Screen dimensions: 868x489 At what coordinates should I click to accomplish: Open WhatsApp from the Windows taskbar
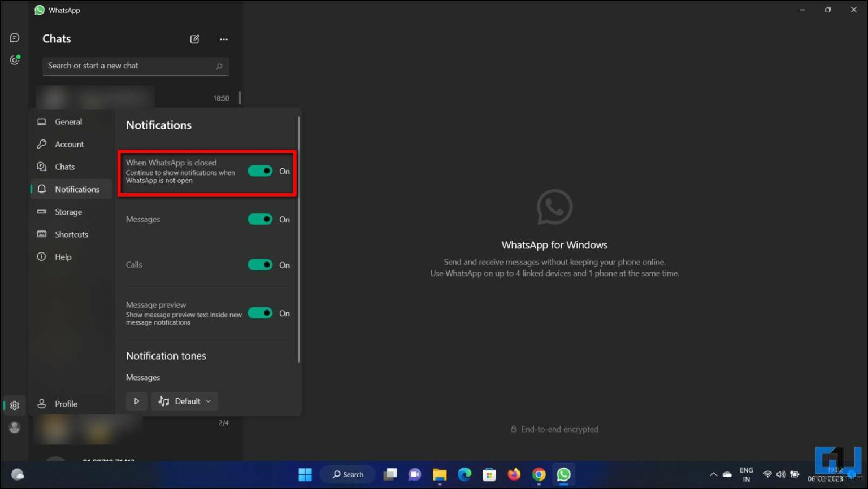pos(563,474)
